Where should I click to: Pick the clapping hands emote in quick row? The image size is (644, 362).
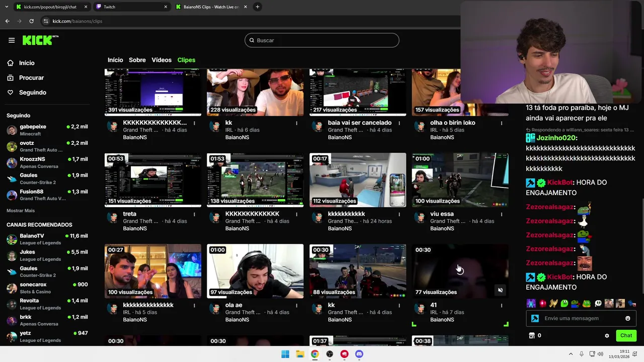coord(553,303)
